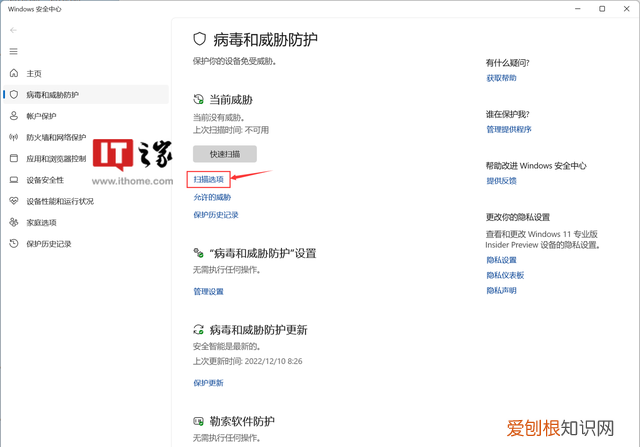This screenshot has height=447, width=640.
Task: Click the settings gear icon beside 病毒和威胁防护设置
Action: (198, 253)
